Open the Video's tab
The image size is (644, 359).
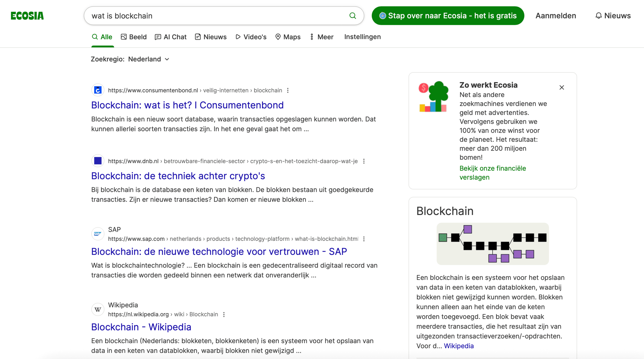251,37
